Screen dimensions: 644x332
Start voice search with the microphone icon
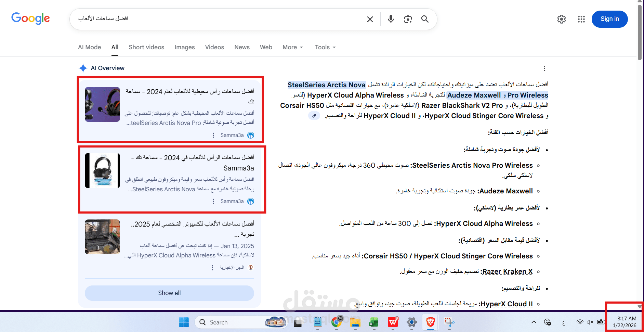391,19
